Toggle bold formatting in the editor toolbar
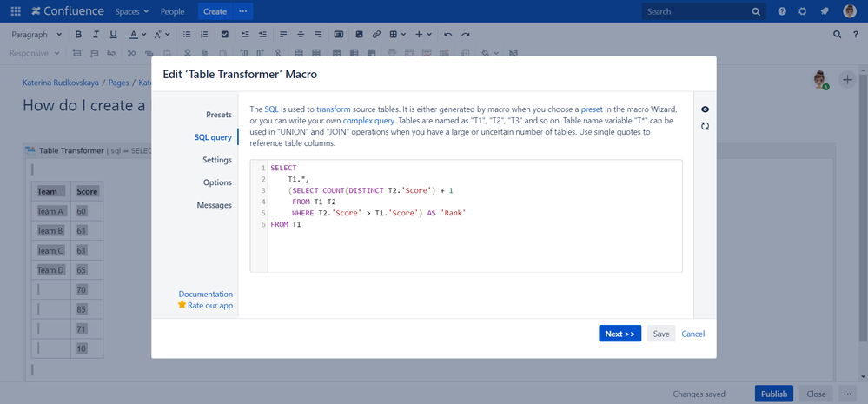This screenshot has height=404, width=868. 78,35
